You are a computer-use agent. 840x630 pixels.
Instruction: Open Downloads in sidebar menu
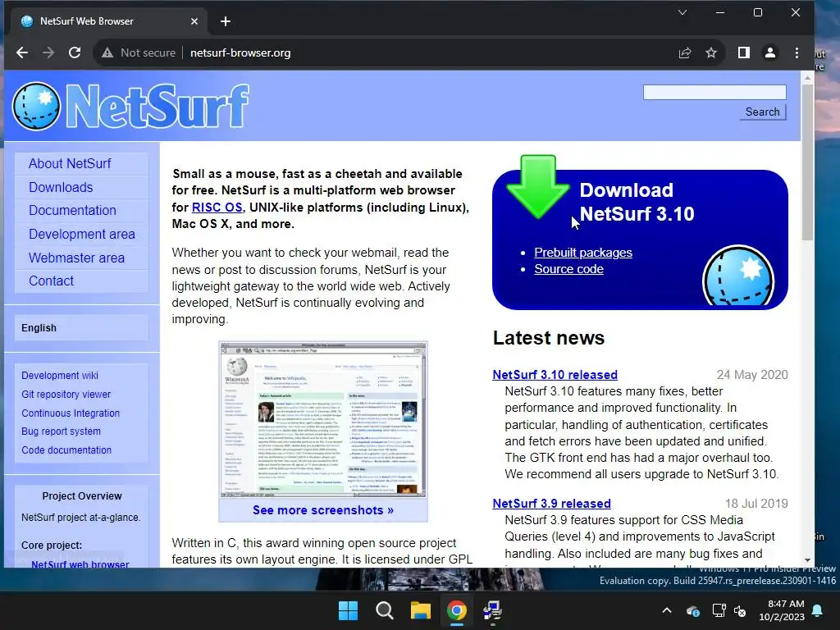coord(61,187)
